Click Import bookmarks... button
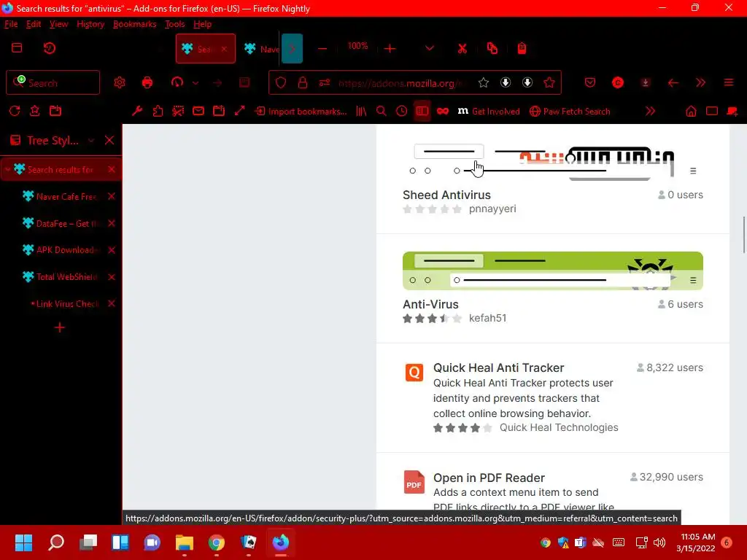Image resolution: width=747 pixels, height=560 pixels. 301,112
